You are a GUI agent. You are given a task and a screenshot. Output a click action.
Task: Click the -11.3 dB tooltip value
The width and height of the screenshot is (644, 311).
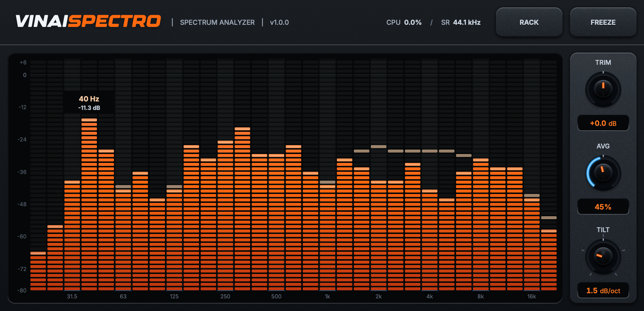pyautogui.click(x=89, y=108)
